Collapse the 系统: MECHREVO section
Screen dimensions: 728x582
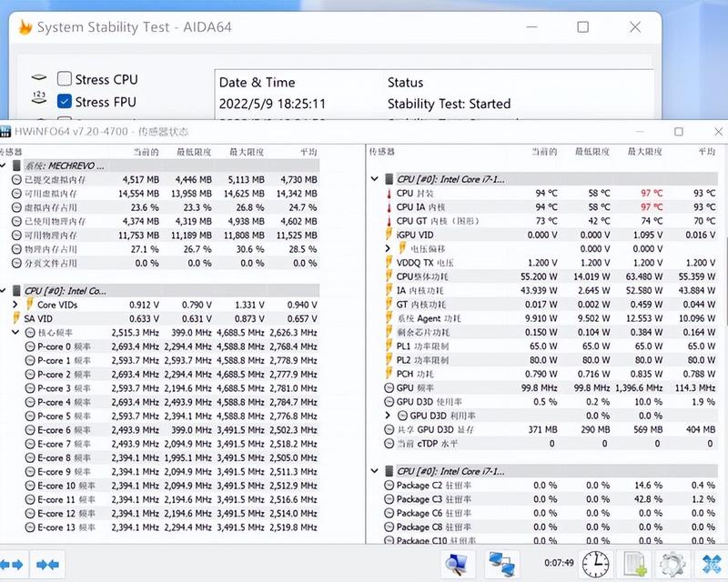pos(3,166)
